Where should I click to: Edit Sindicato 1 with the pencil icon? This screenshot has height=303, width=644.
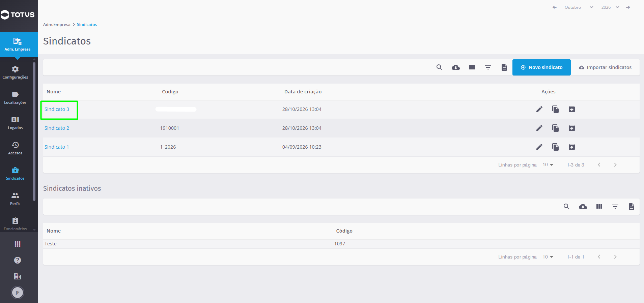[x=539, y=147]
